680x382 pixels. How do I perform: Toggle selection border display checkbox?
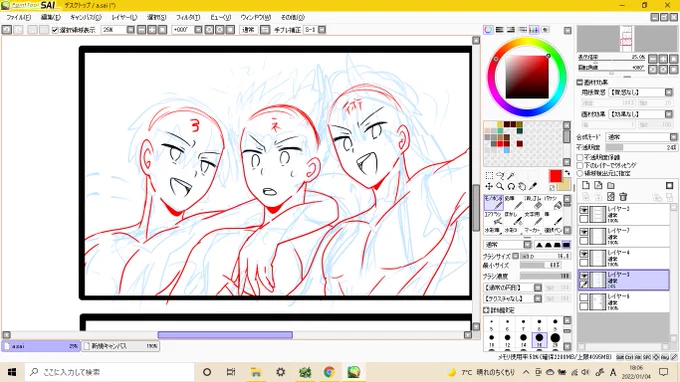point(55,30)
